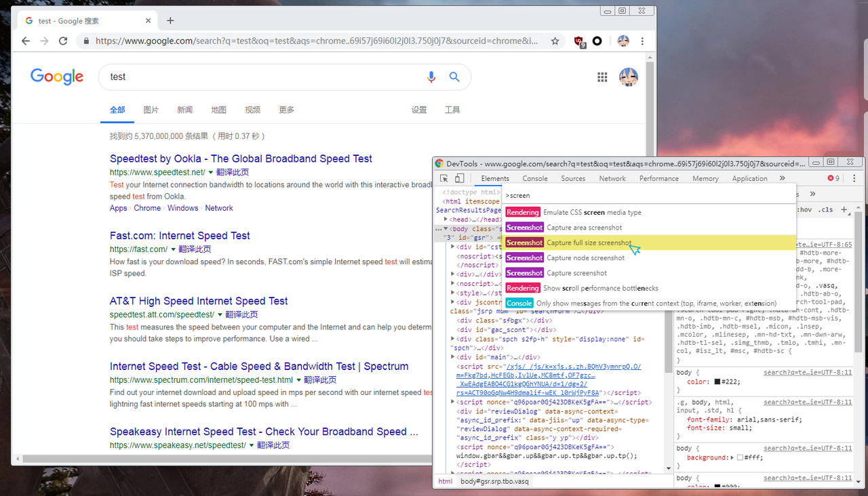This screenshot has height=496, width=868.
Task: Open the Memory tab in DevTools
Action: [705, 178]
